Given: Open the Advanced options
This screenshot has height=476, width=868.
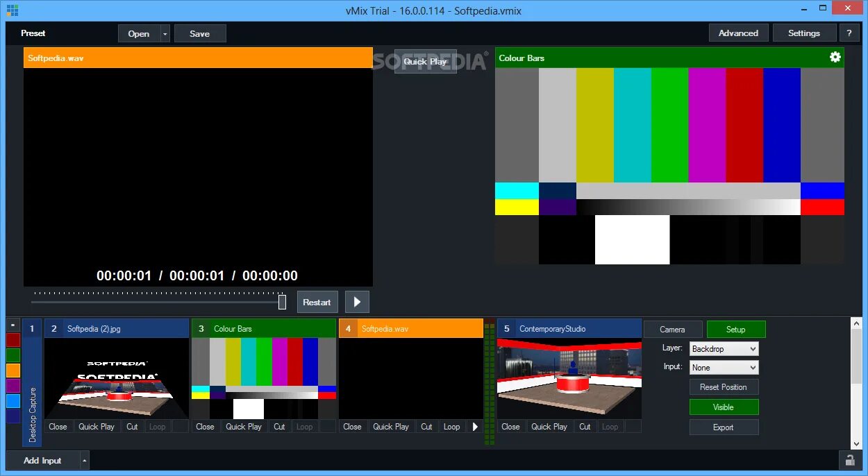Looking at the screenshot, I should (738, 33).
